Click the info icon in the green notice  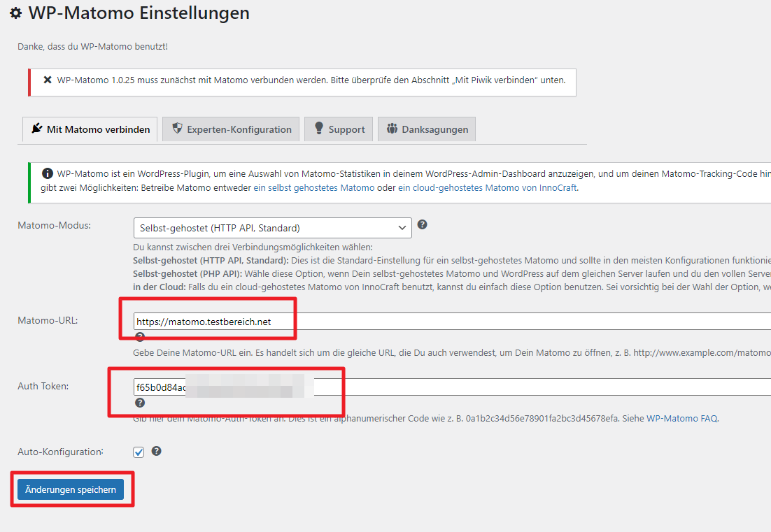[x=47, y=173]
